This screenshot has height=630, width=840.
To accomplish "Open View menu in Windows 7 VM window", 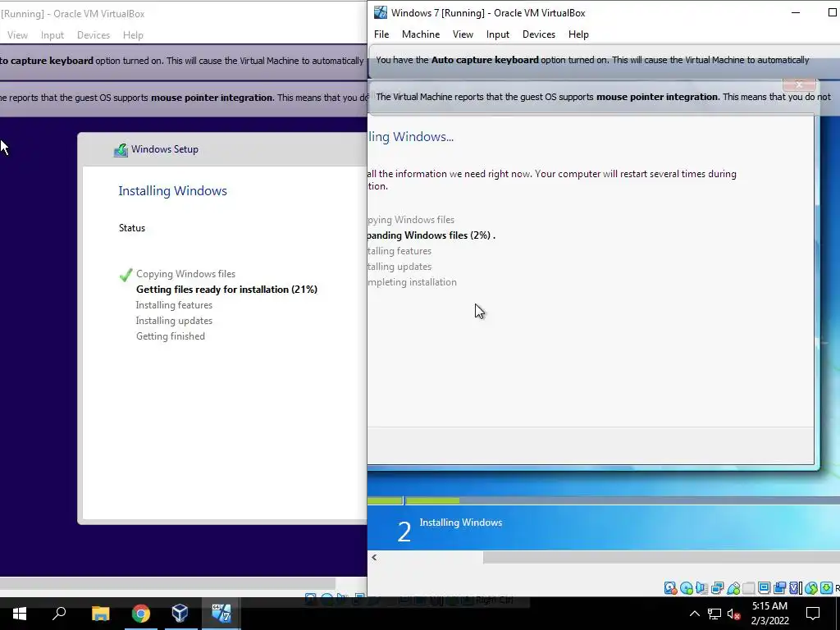I will 463,34.
